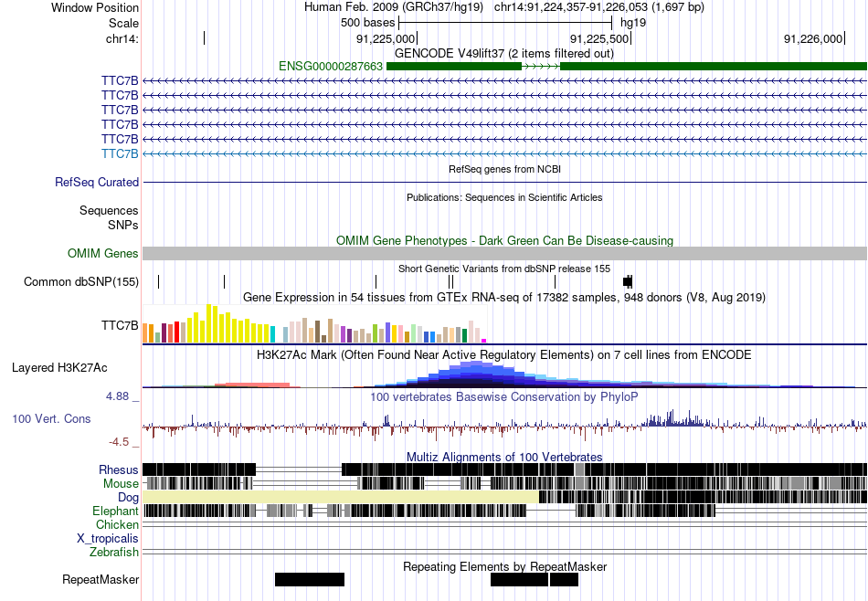Click the Common dbSNP(155) track label
The height and width of the screenshot is (601, 868).
click(81, 281)
